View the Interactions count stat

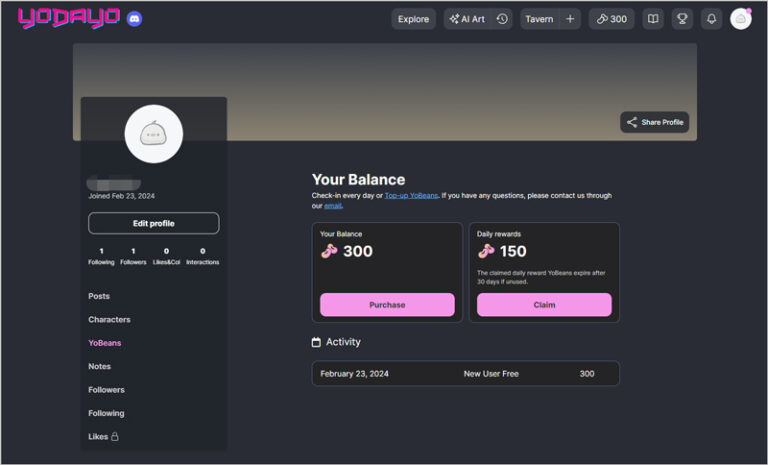pos(203,256)
